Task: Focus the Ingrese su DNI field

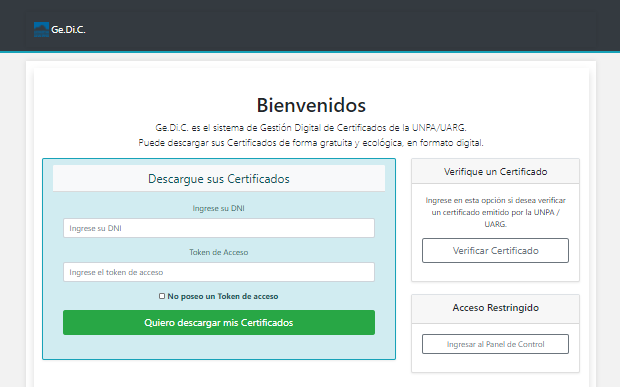Action: click(x=219, y=228)
